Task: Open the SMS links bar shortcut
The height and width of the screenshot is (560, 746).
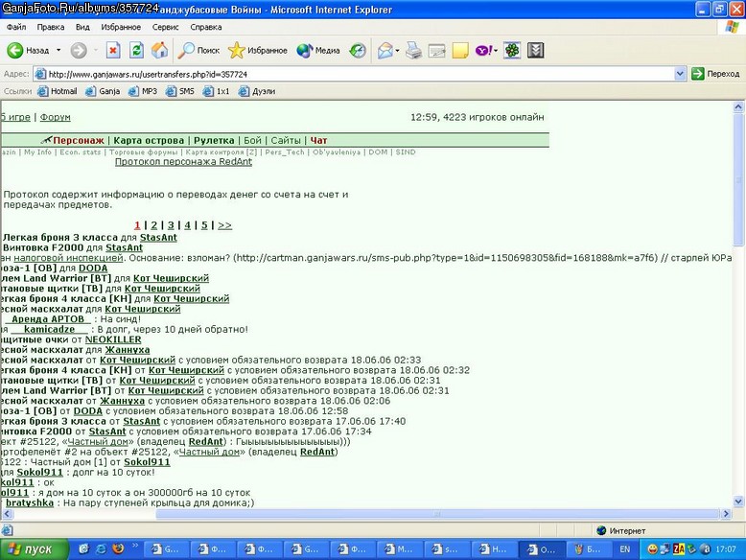Action: coord(180,91)
